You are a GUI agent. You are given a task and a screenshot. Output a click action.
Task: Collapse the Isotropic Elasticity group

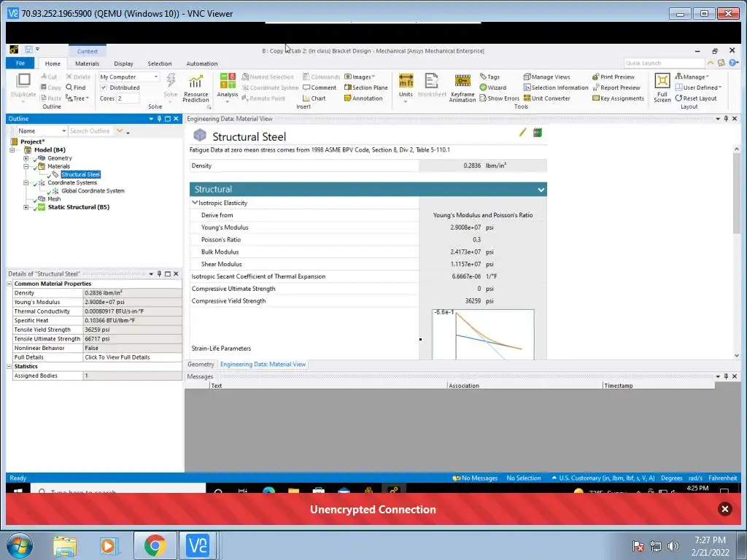[194, 203]
